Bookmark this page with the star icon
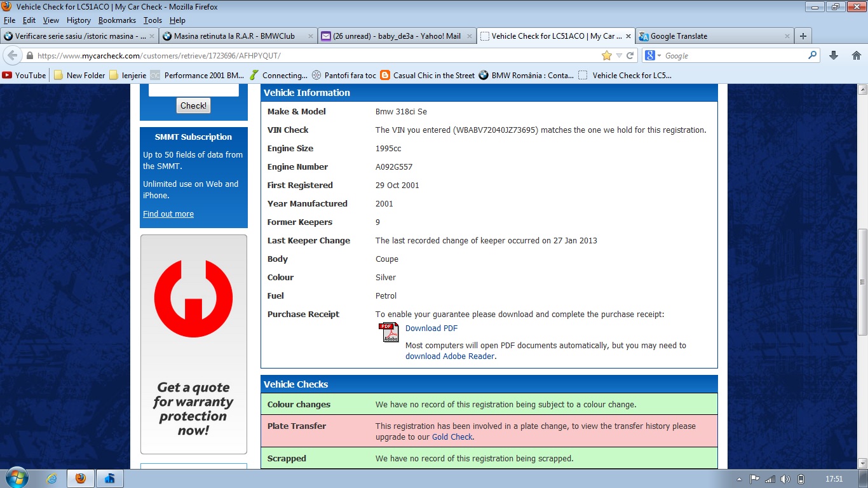Viewport: 868px width, 488px height. (607, 55)
